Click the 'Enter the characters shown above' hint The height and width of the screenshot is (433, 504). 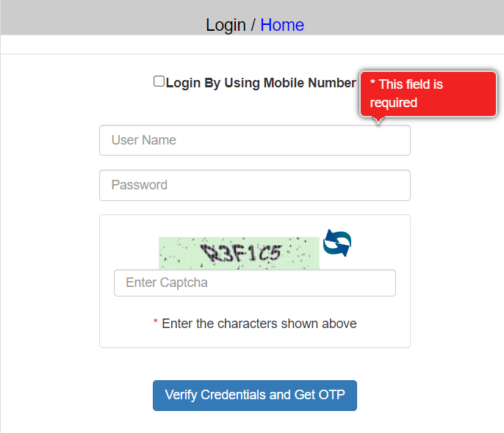259,324
